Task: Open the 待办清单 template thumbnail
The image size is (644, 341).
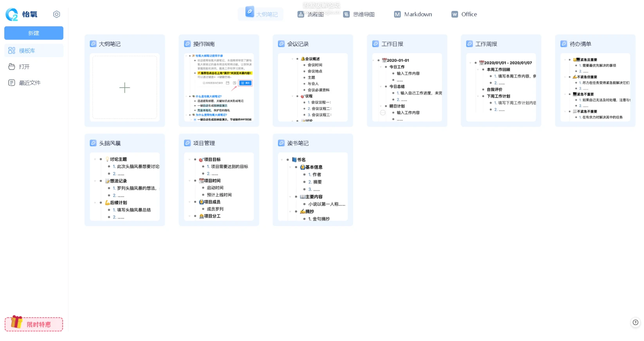Action: (x=595, y=87)
